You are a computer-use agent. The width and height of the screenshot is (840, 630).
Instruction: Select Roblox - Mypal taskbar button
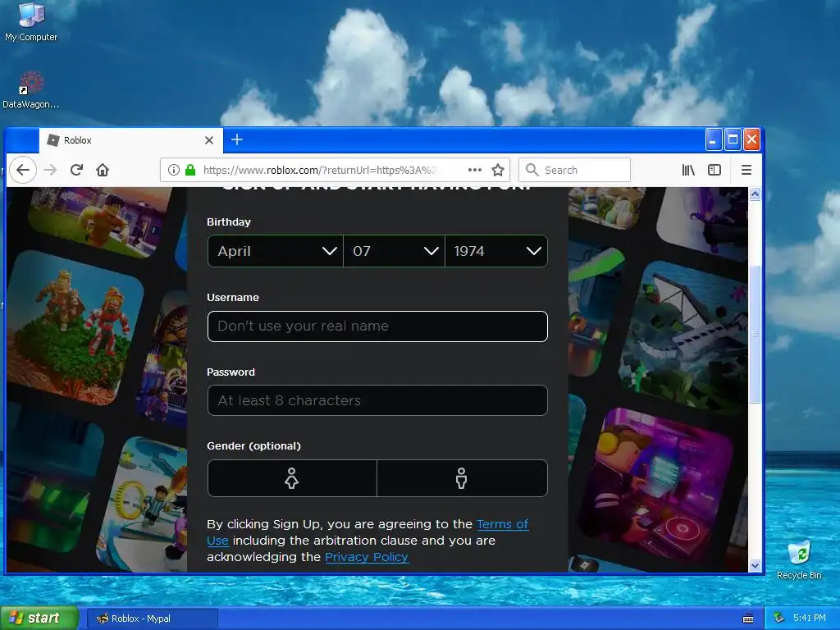click(152, 619)
